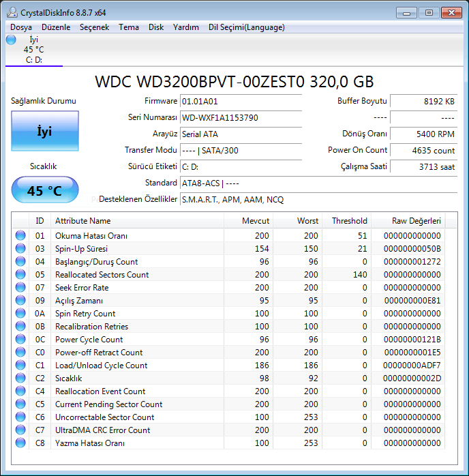The image size is (469, 476).
Task: Click the Buffer Boyutu value 8192 KB
Action: pyautogui.click(x=423, y=101)
